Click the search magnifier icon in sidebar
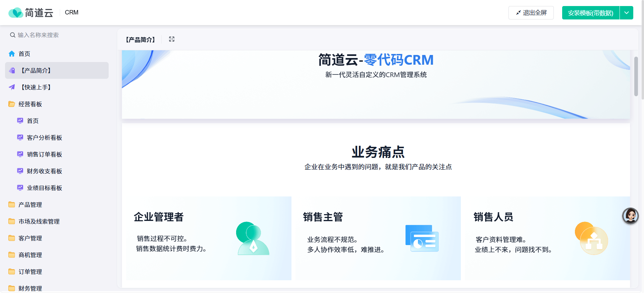644x293 pixels. coord(13,35)
